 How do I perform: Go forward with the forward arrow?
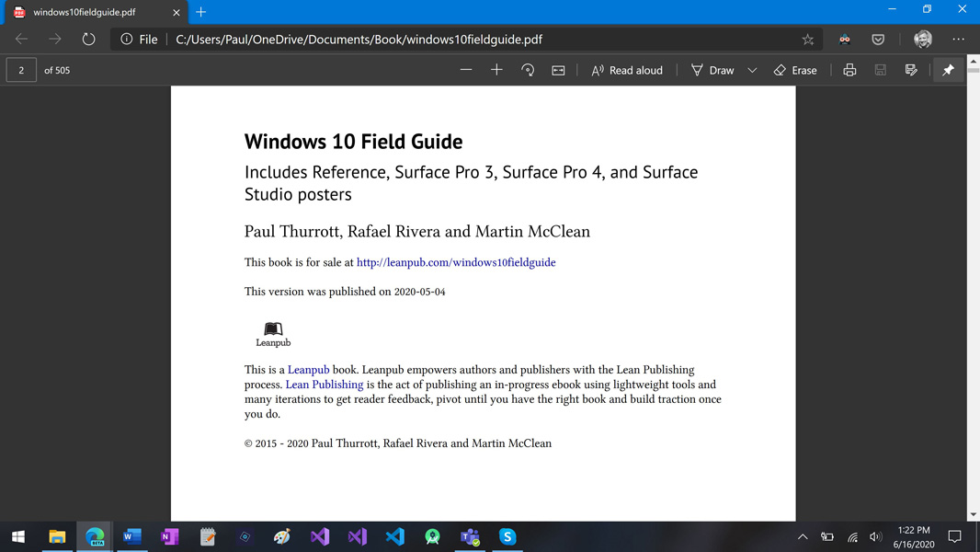click(55, 39)
